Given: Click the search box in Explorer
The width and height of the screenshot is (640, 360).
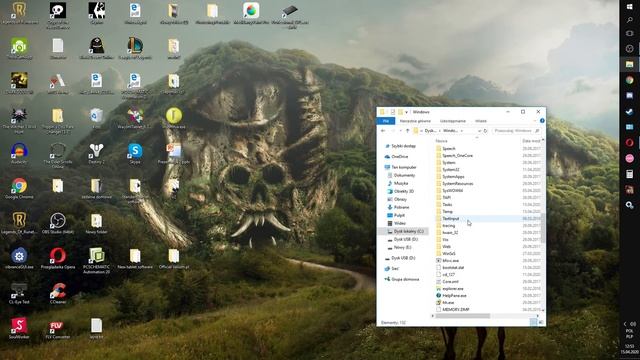Looking at the screenshot, I should (x=517, y=131).
